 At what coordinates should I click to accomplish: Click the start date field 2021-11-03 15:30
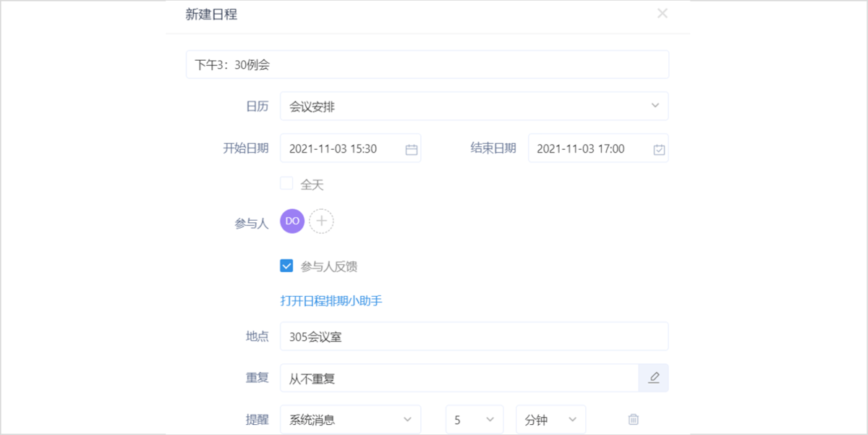click(x=351, y=148)
